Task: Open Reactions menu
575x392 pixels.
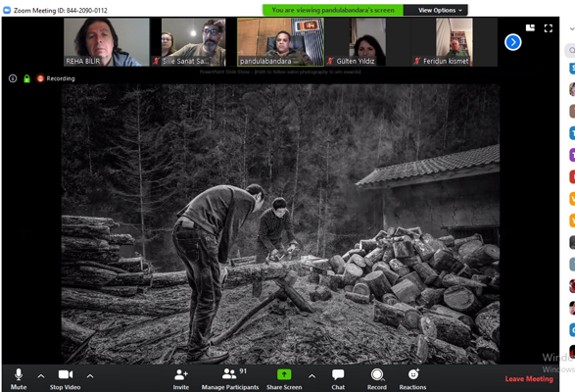Action: click(x=412, y=379)
